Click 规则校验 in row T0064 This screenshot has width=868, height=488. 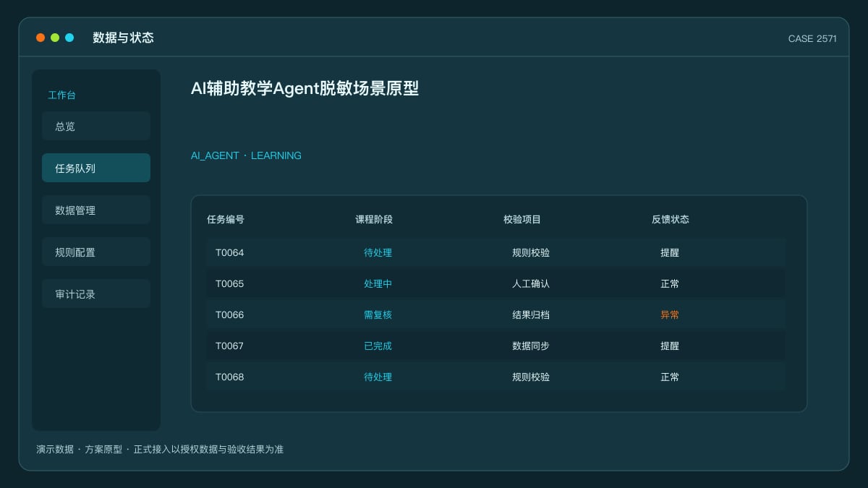click(x=531, y=253)
